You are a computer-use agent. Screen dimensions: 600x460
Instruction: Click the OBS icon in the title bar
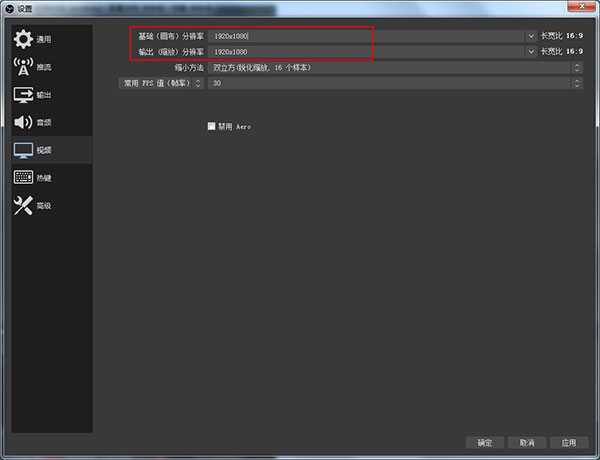coord(9,8)
